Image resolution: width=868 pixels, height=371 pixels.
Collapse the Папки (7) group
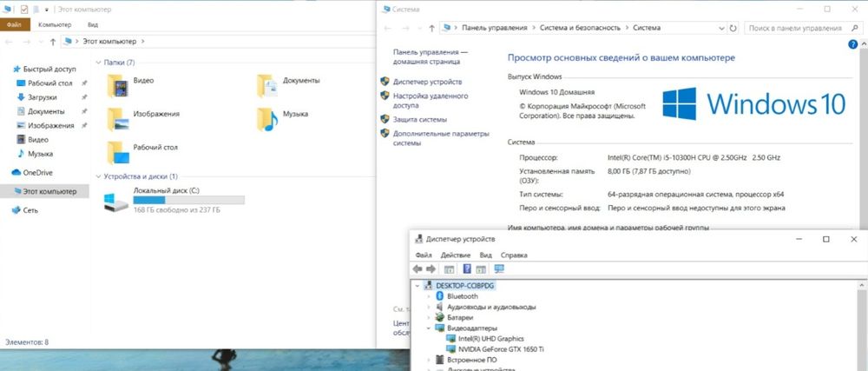(x=99, y=63)
